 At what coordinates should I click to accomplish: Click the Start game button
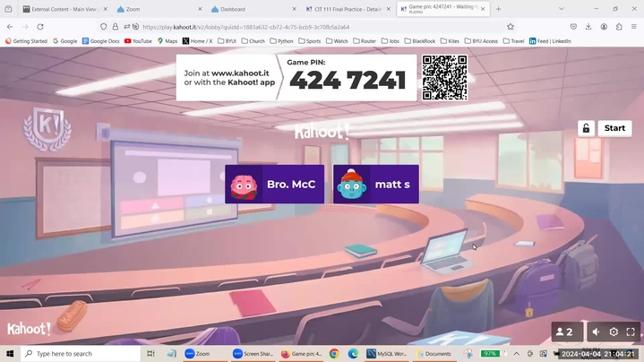pos(614,128)
